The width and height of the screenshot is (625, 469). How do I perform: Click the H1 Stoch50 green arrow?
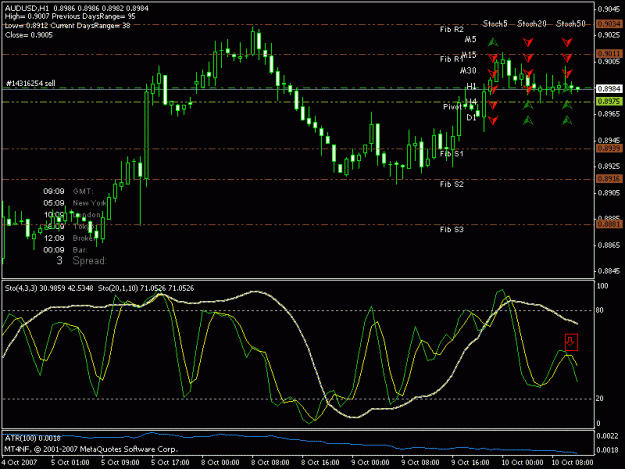point(567,88)
